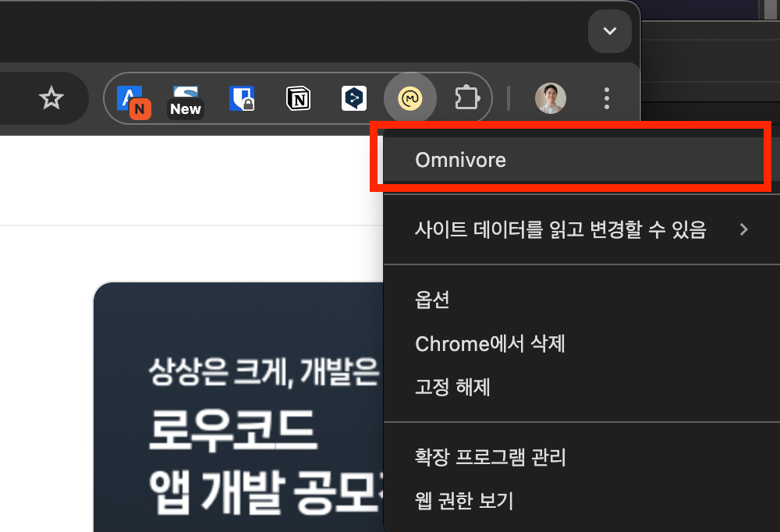Choose 옵션 from the extension menu
The width and height of the screenshot is (780, 532).
[x=582, y=299]
